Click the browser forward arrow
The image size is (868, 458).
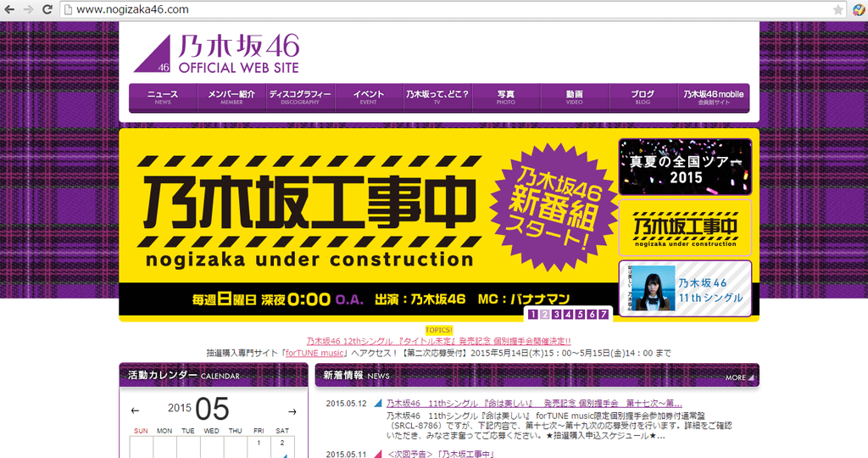28,9
